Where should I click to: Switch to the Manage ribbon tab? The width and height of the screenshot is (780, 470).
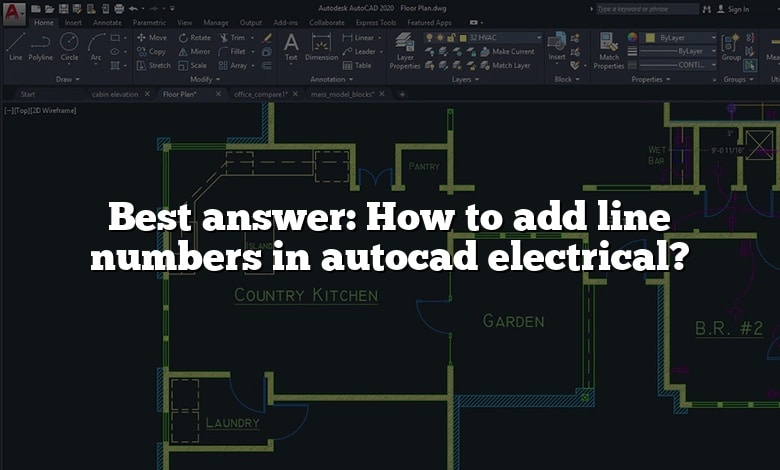click(x=216, y=22)
